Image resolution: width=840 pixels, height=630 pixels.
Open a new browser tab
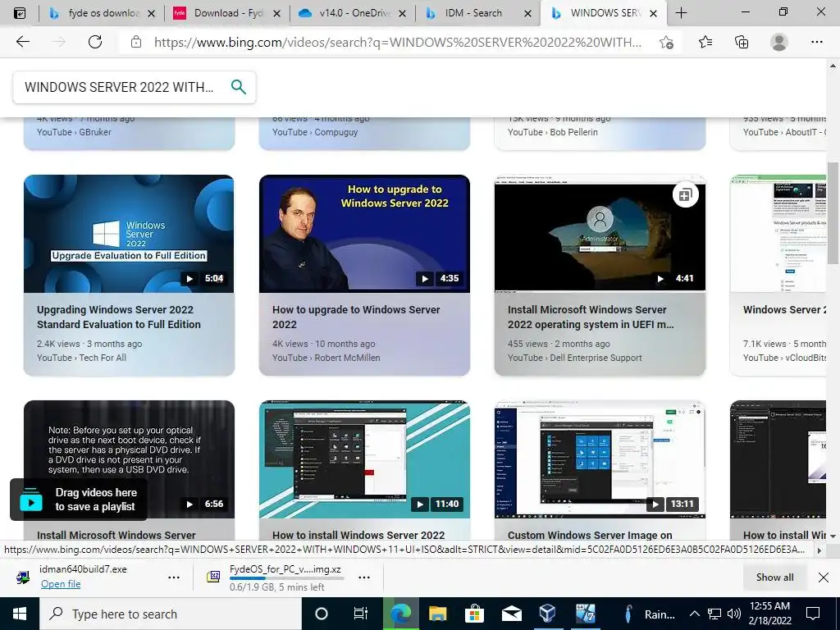coord(681,13)
